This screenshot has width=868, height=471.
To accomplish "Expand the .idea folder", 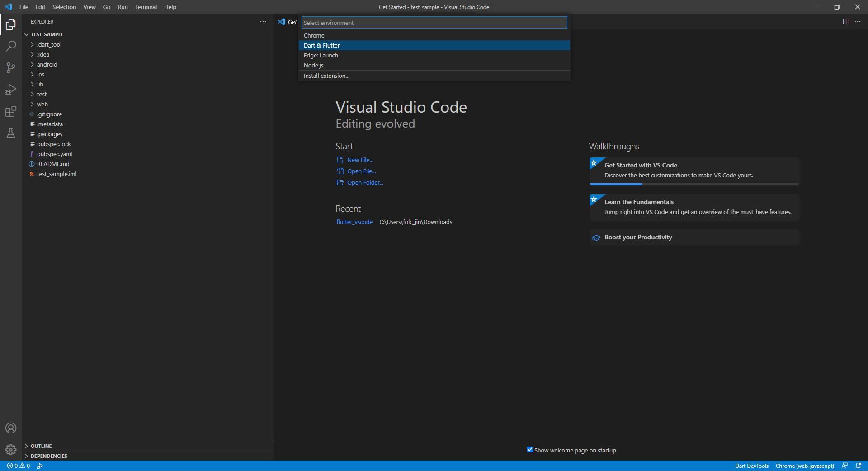I will [32, 54].
